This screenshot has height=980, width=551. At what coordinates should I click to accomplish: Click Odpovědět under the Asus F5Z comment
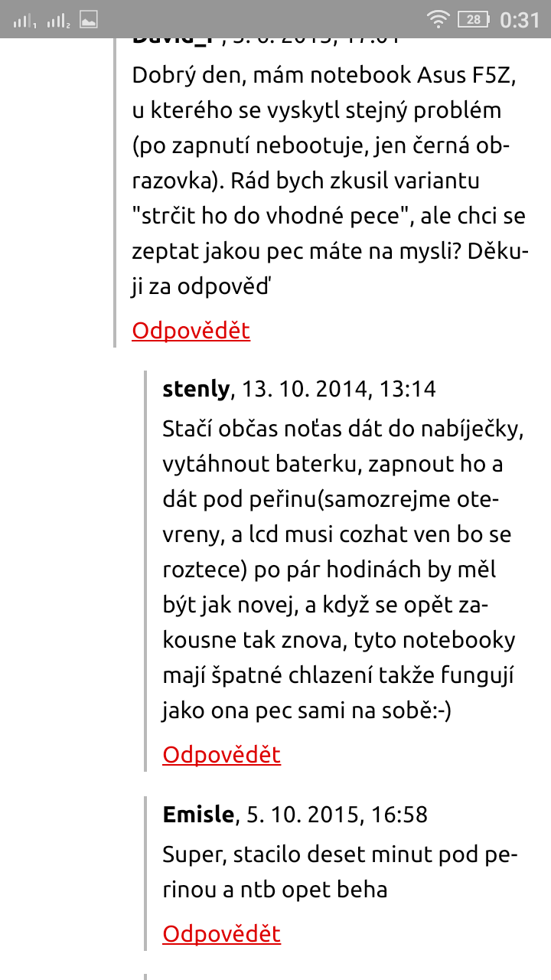pyautogui.click(x=191, y=331)
